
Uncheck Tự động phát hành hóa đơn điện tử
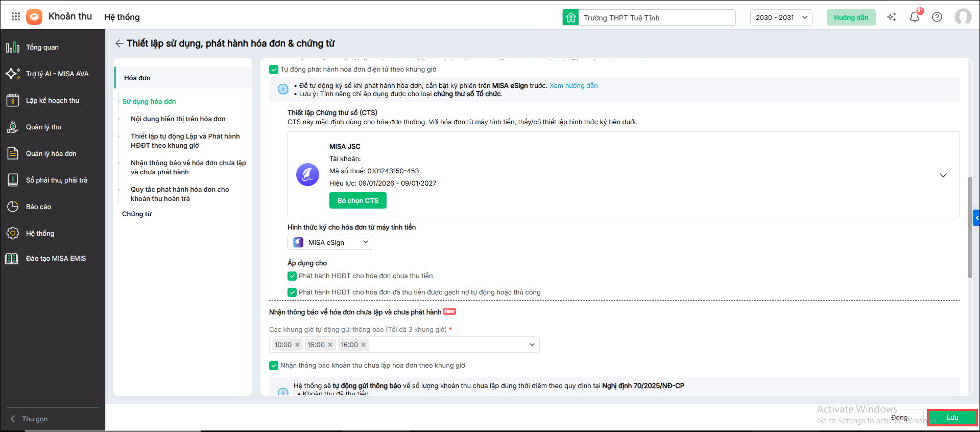point(274,70)
